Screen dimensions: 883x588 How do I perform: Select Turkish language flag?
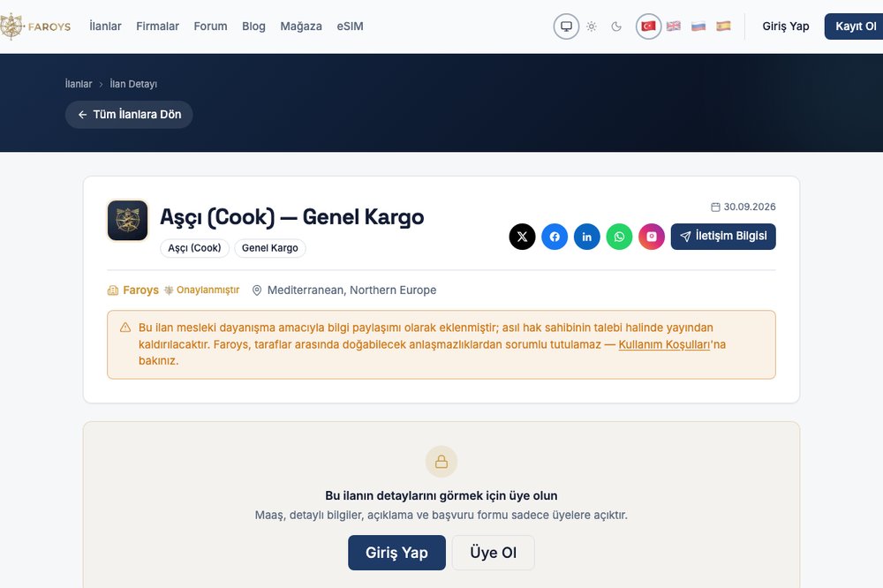pyautogui.click(x=648, y=26)
